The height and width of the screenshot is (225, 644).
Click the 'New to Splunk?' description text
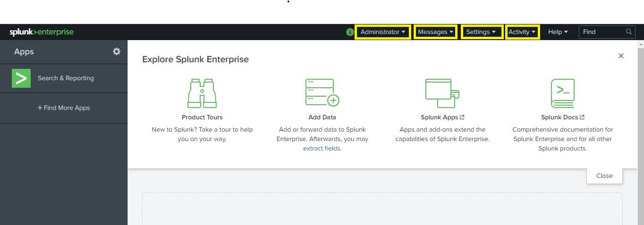click(202, 134)
